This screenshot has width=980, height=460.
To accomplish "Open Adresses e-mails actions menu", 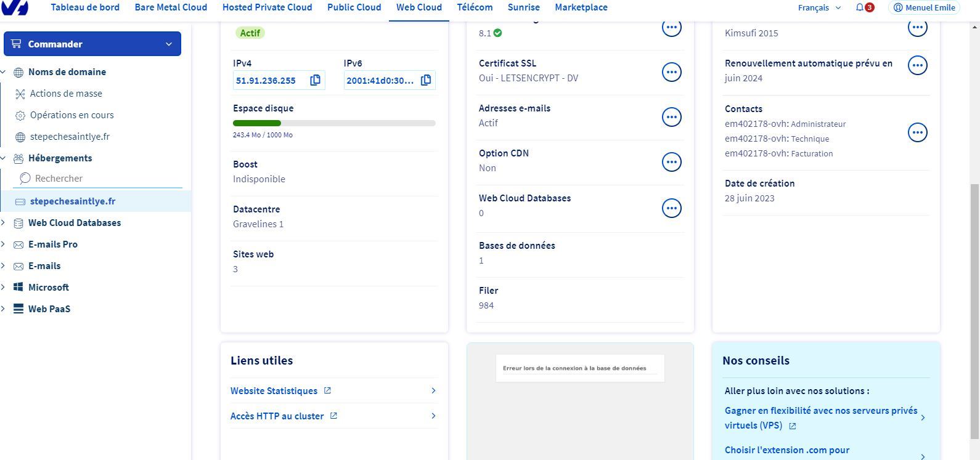I will click(x=671, y=117).
